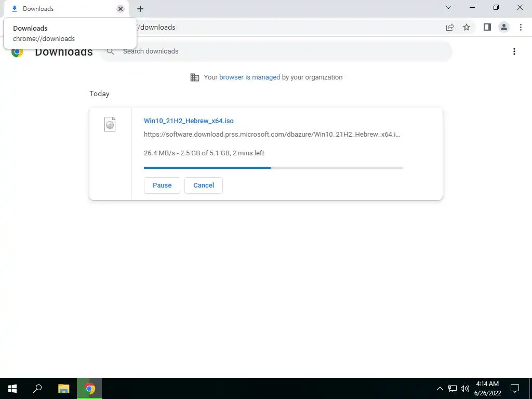Viewport: 532px width, 399px height.
Task: Open Win10_21H2_Hebrew_x64.iso file link
Action: [x=189, y=121]
